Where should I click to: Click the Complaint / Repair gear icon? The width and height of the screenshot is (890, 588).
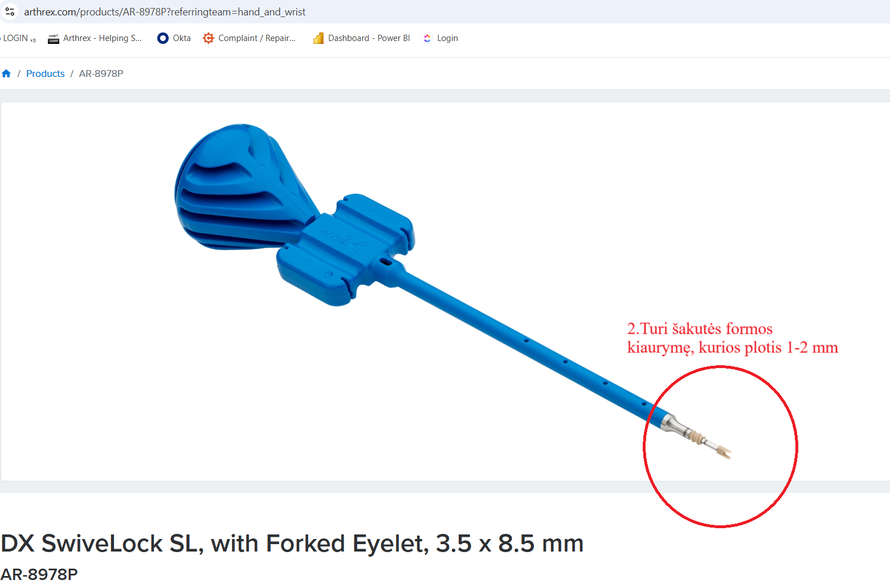[209, 38]
